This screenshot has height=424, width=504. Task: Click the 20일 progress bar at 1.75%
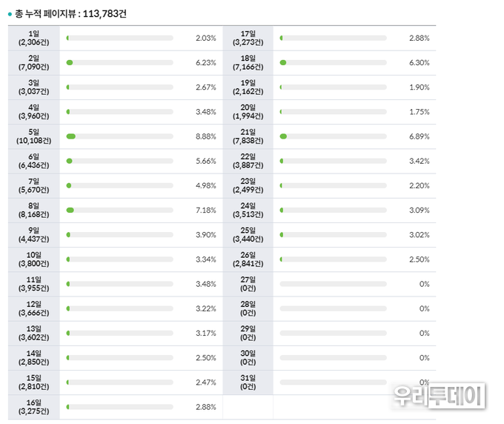(x=333, y=112)
